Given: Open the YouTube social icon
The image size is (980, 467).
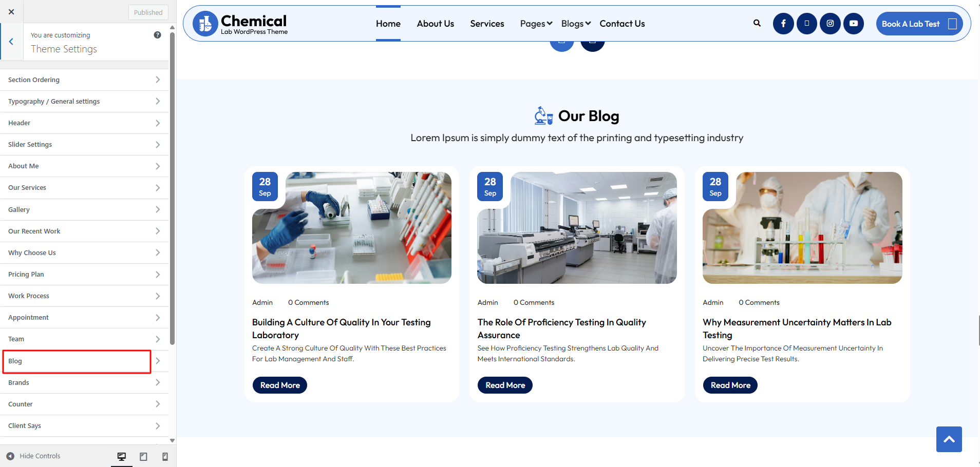Looking at the screenshot, I should pos(853,24).
